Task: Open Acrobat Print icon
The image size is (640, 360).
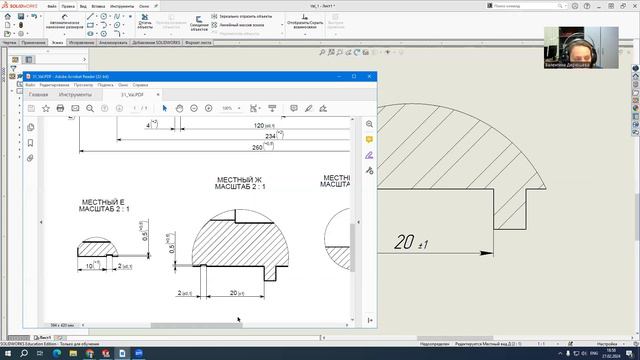Action: pos(60,108)
